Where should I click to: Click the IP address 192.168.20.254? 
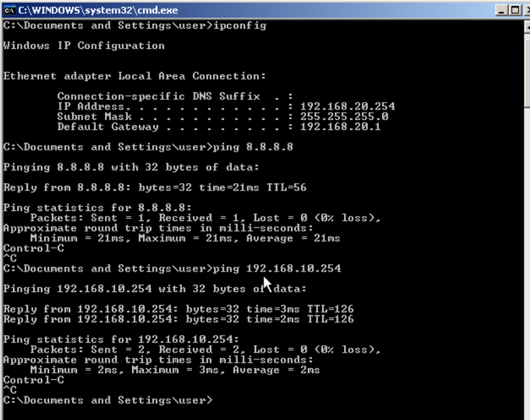pos(347,106)
